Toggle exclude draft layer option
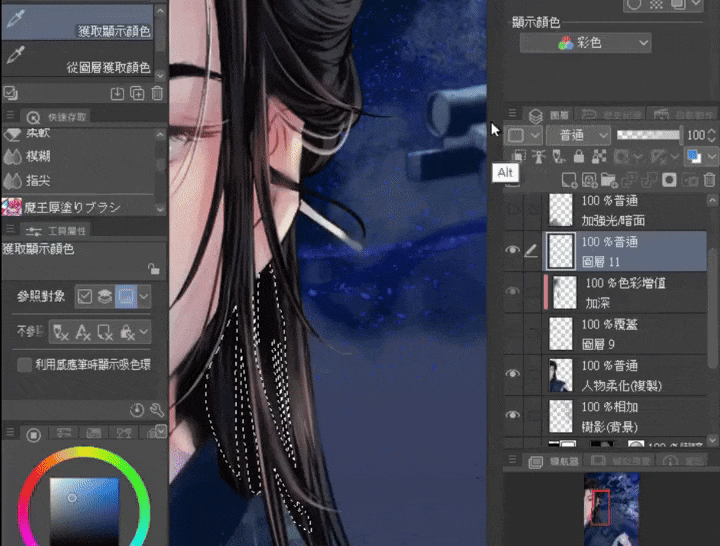 coord(61,332)
